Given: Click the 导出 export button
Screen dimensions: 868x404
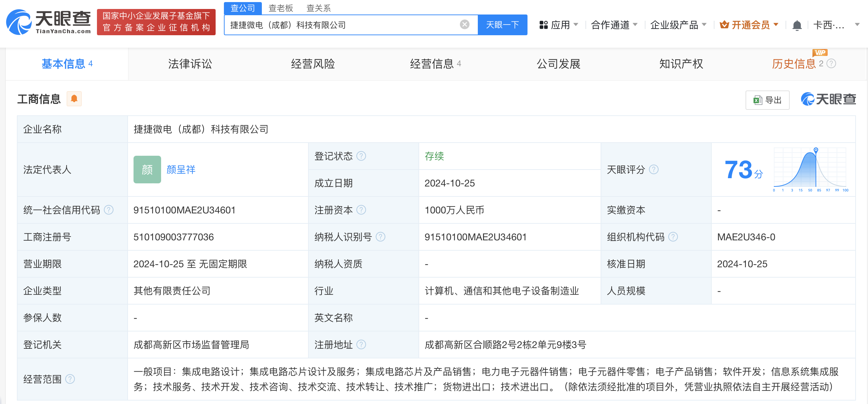Looking at the screenshot, I should [x=767, y=100].
